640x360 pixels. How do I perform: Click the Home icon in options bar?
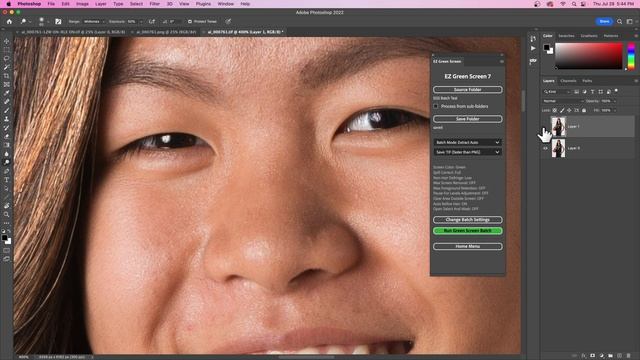(9, 21)
